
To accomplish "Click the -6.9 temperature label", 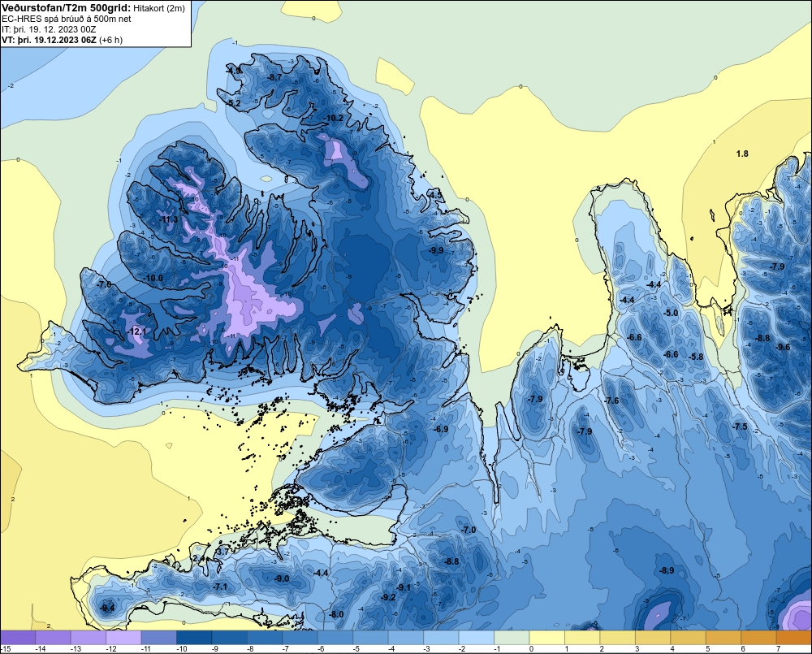I will pos(441,429).
